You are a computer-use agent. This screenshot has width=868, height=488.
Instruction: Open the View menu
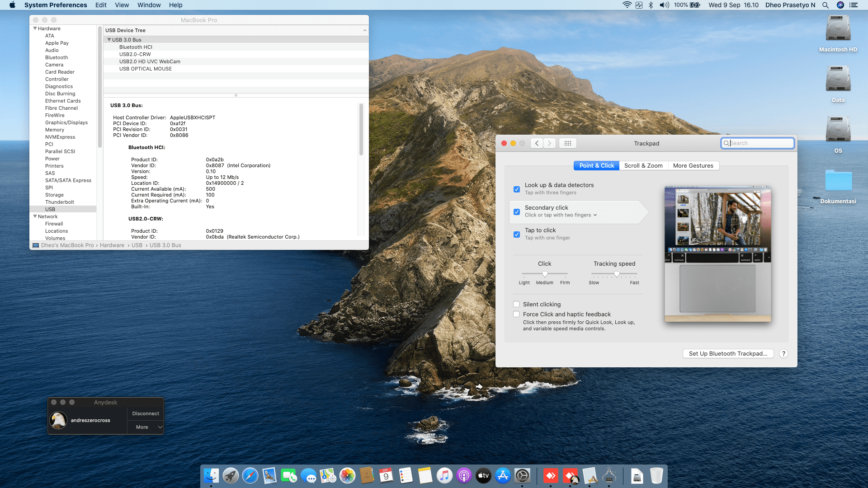(122, 5)
